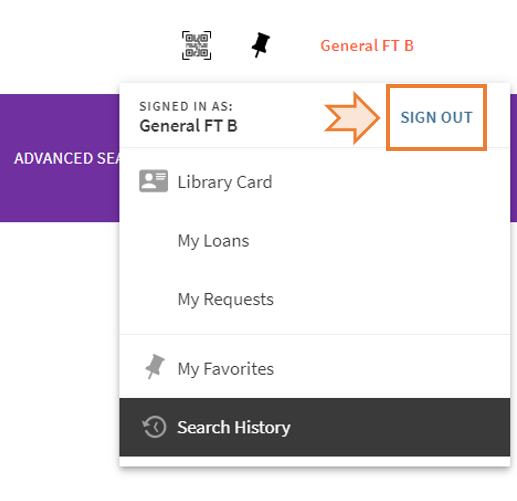The image size is (517, 501).
Task: Follow the ADVANCED SEARCH link in the purple bar
Action: coord(67,158)
